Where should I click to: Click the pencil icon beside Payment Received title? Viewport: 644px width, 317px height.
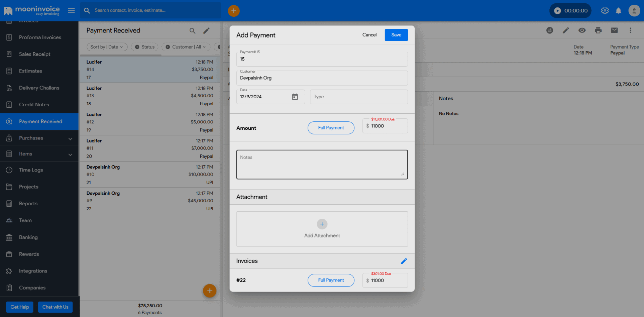(x=206, y=31)
